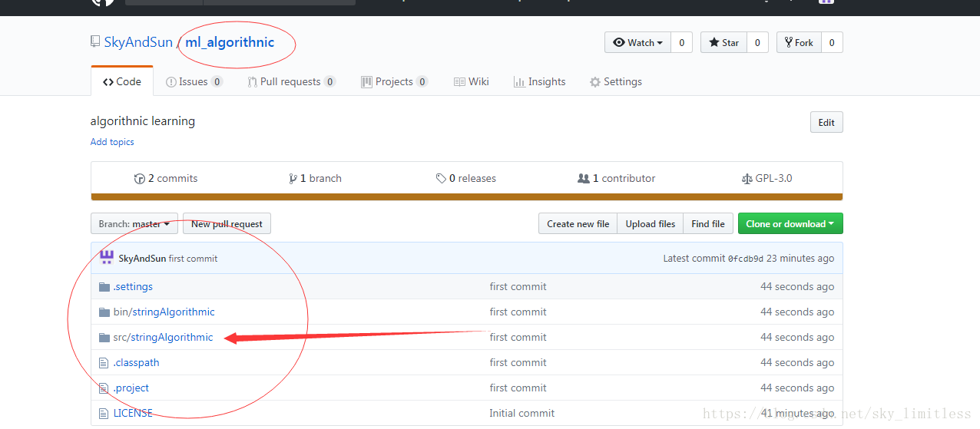980x429 pixels.
Task: Star this repository
Action: (x=723, y=43)
